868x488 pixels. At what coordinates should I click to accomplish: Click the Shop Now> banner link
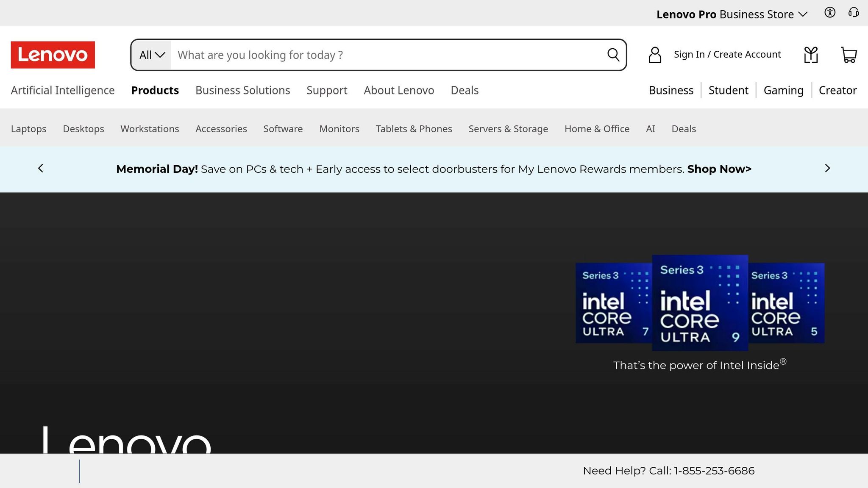[x=719, y=169]
